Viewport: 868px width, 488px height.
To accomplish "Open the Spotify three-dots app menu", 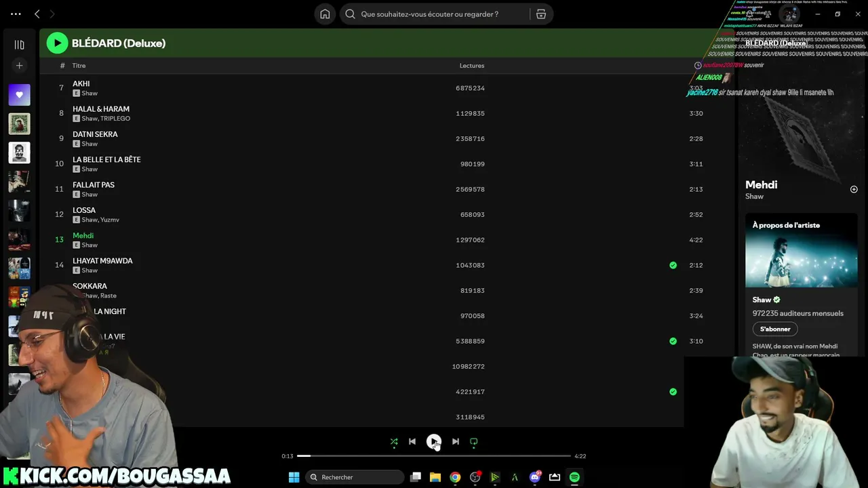I will click(x=16, y=14).
